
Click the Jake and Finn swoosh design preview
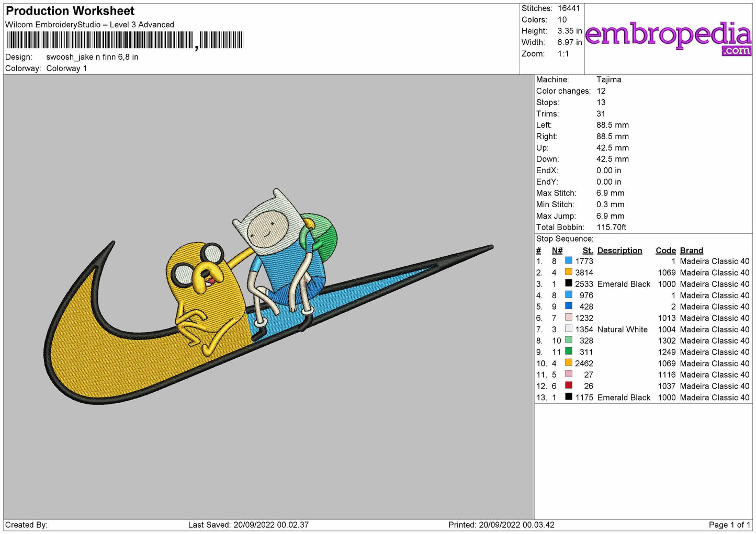[268, 297]
